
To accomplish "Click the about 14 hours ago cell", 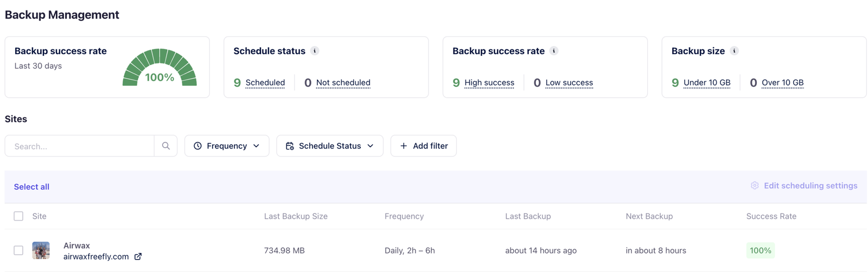I will (x=541, y=250).
